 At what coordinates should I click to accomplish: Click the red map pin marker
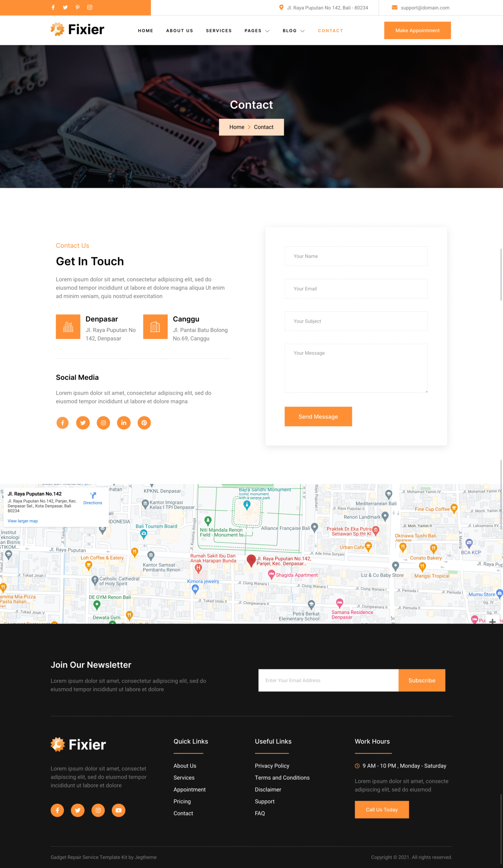pos(251,560)
